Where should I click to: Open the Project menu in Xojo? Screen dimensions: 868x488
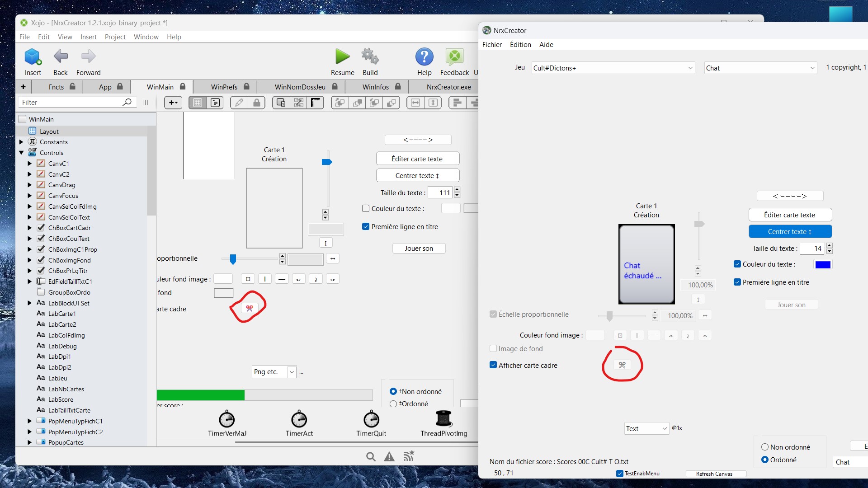click(115, 37)
